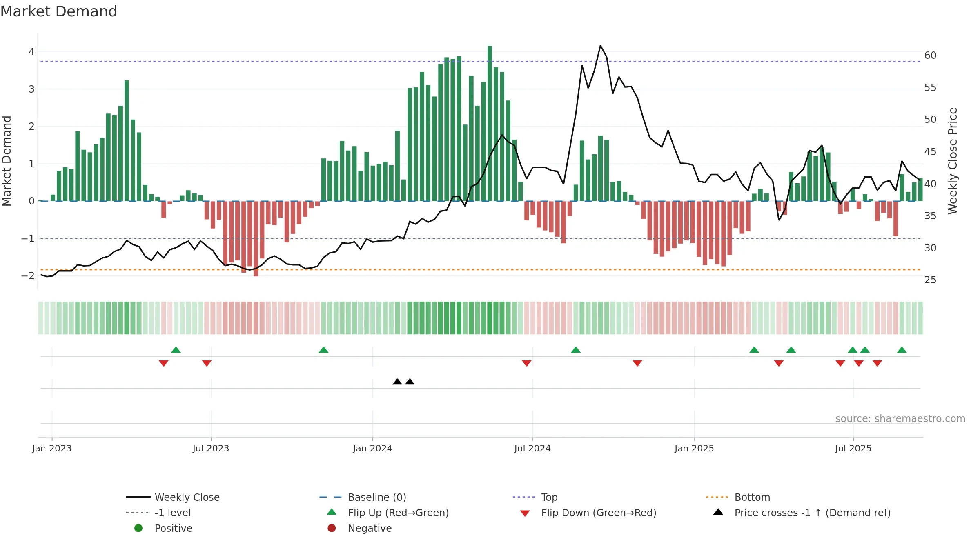Viewport: 980px width, 551px height.
Task: Toggle the Weekly Close legend entry
Action: point(173,497)
